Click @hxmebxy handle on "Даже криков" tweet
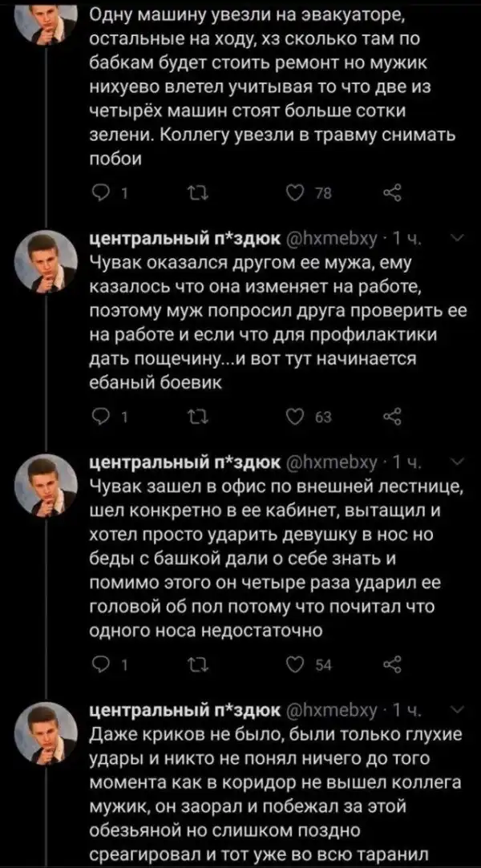Screen dimensions: 481x868 point(331,710)
